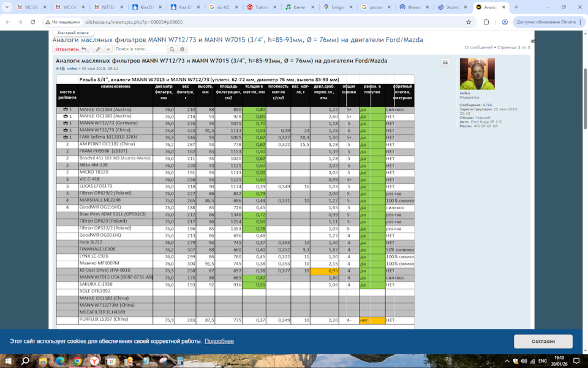This screenshot has width=588, height=368.
Task: Click the orange 0,95 pressure cell
Action: [x=325, y=270]
